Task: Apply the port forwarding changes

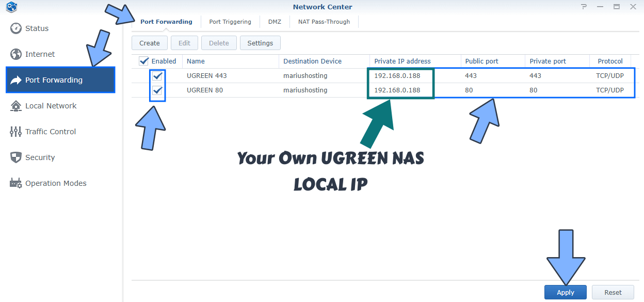Action: coord(565,292)
